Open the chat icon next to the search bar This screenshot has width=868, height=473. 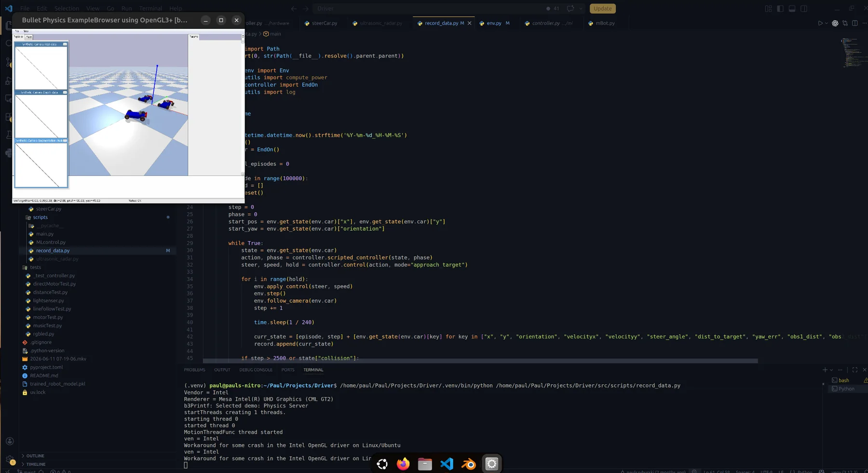click(570, 9)
